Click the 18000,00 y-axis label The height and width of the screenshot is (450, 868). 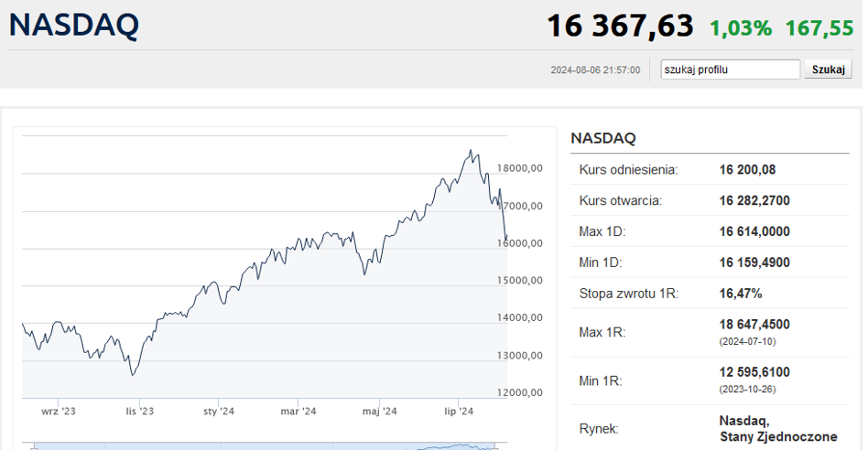(520, 168)
